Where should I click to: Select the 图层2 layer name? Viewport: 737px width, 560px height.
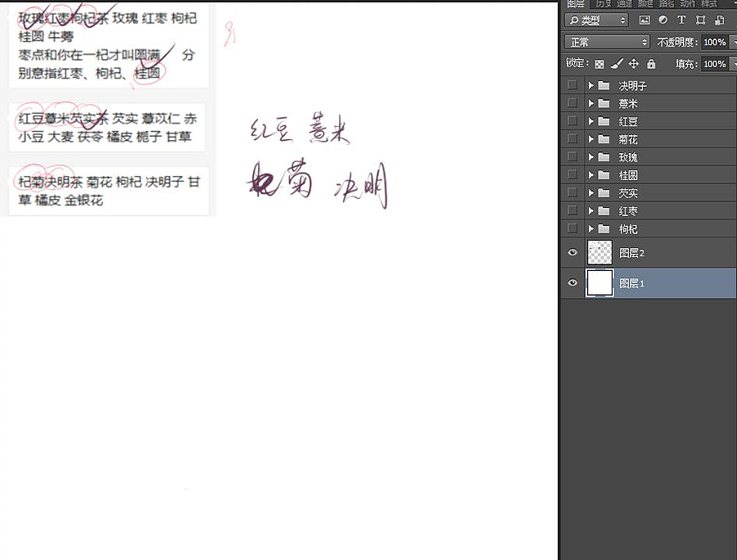coord(631,253)
